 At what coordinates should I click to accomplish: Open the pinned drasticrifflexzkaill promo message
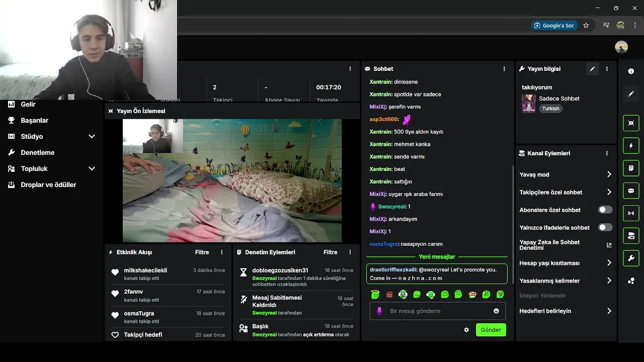click(437, 274)
